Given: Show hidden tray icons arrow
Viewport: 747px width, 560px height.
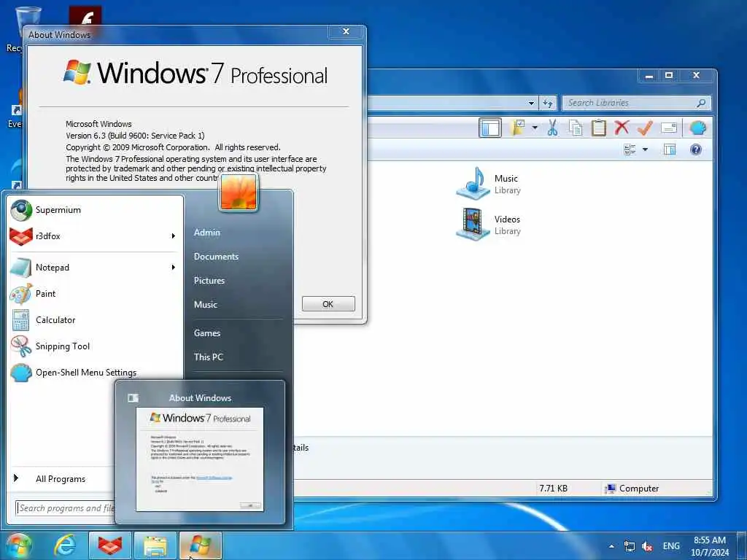Looking at the screenshot, I should (611, 546).
